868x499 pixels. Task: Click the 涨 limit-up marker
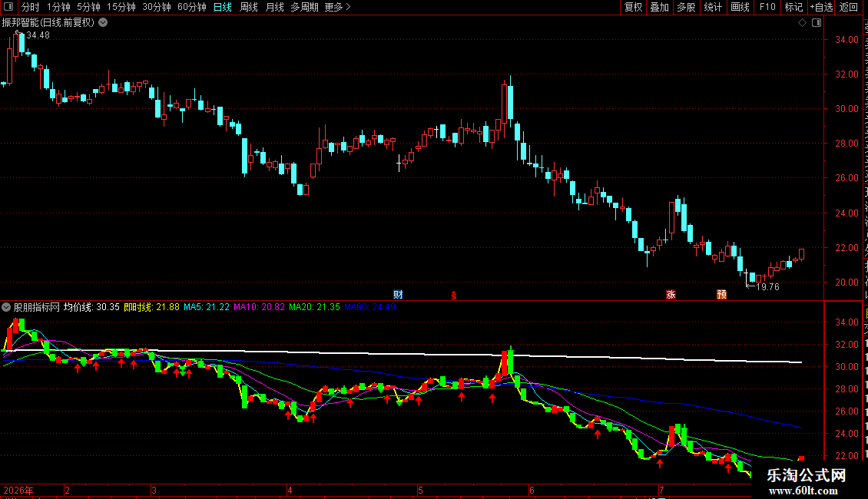pyautogui.click(x=671, y=294)
